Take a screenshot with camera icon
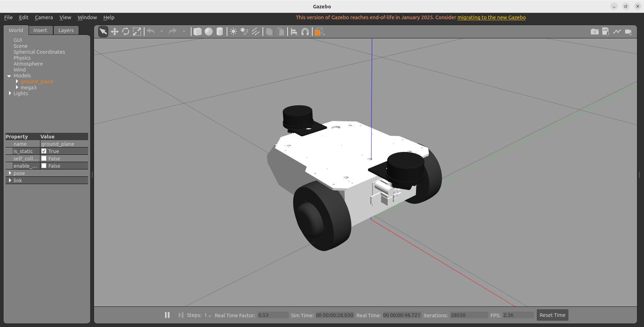 595,32
